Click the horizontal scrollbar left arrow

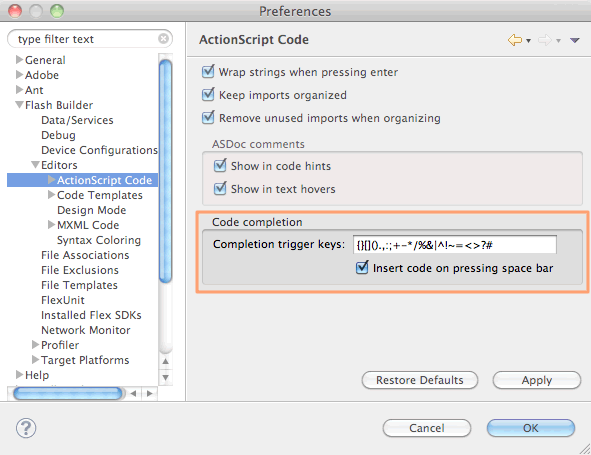(133, 394)
